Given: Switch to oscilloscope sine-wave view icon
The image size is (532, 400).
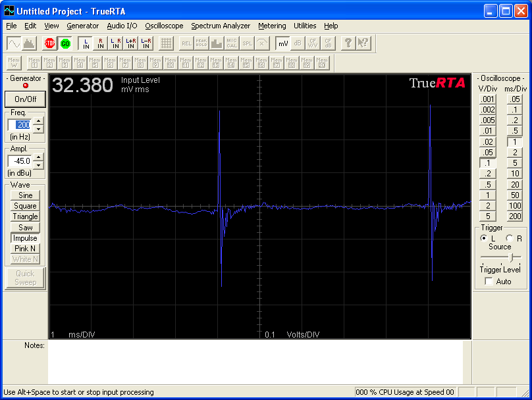Looking at the screenshot, I should pos(14,43).
